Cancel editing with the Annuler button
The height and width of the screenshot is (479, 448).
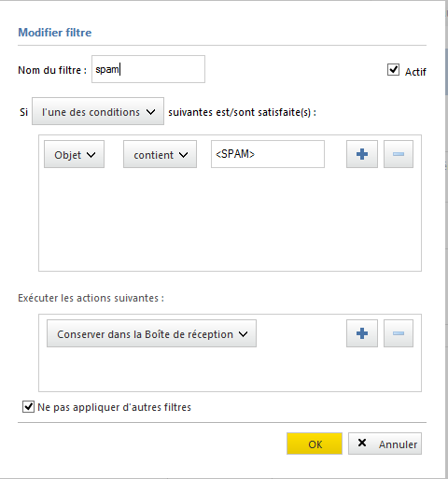(385, 444)
